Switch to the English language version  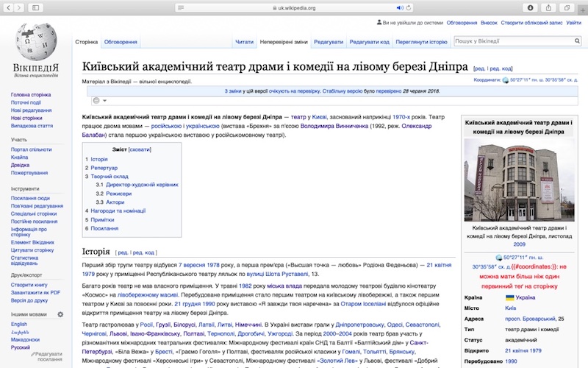coord(19,324)
